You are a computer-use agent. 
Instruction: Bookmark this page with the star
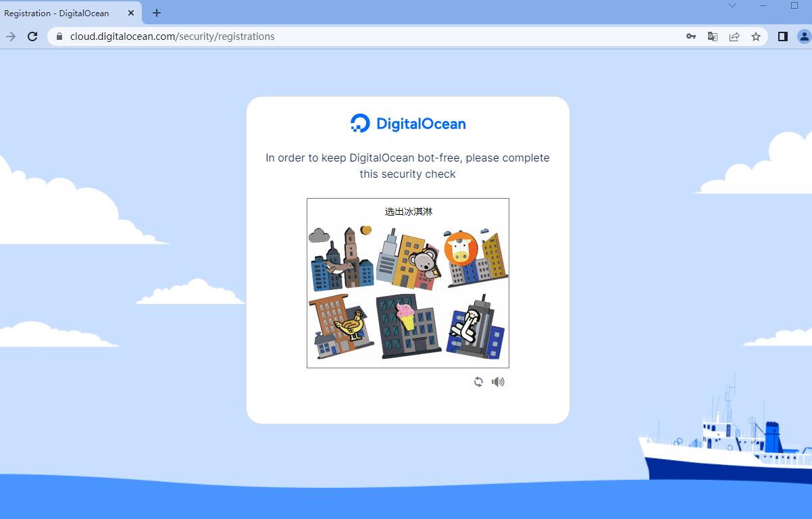click(756, 36)
